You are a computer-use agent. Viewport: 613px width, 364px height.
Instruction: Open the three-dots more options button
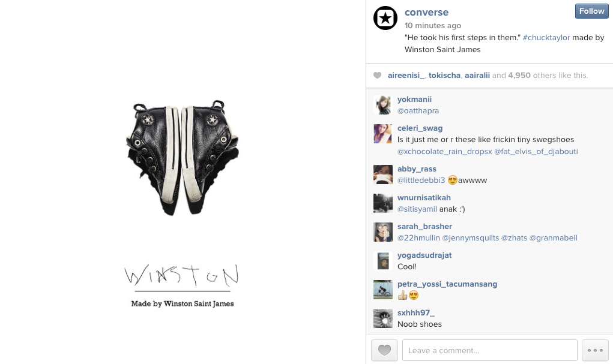[x=595, y=350]
